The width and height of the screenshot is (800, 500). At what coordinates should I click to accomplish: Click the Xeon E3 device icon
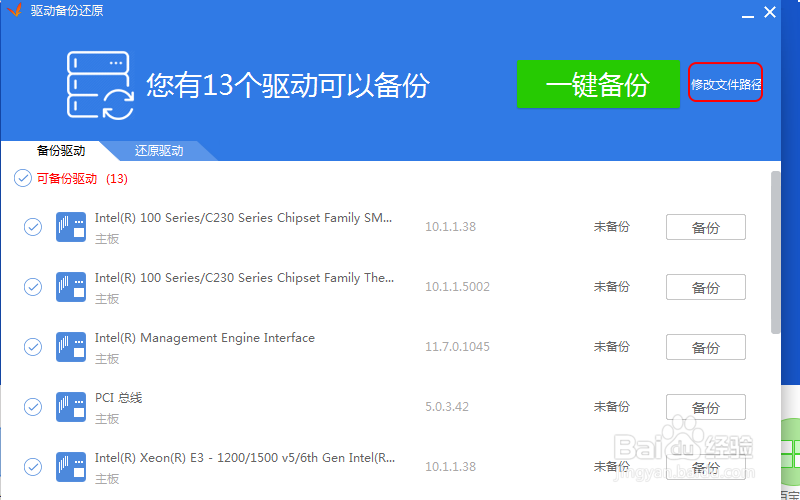click(x=71, y=467)
